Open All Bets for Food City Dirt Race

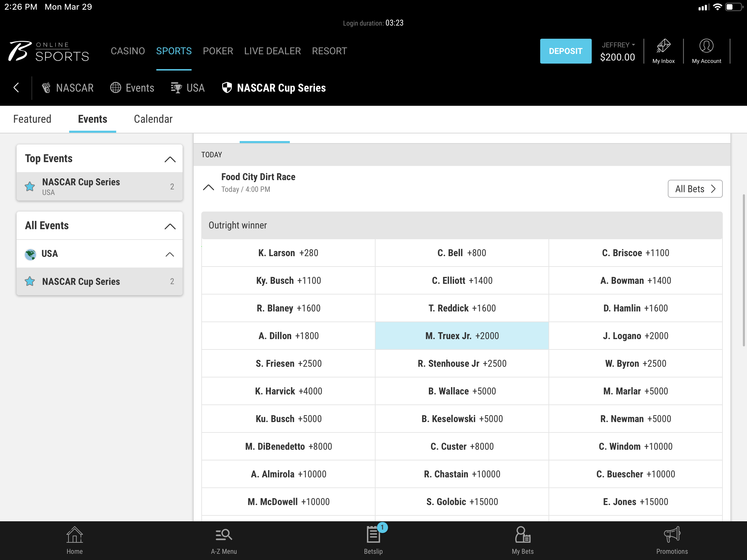(695, 189)
